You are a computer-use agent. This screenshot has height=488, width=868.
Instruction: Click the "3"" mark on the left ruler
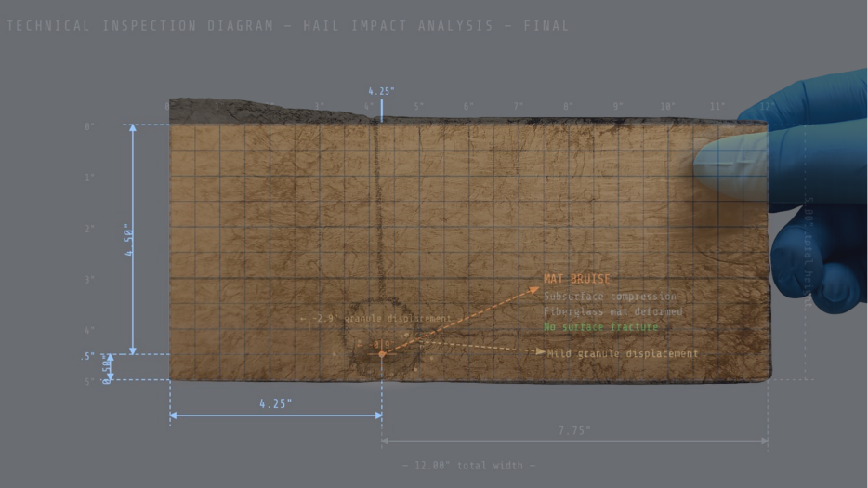pos(89,280)
